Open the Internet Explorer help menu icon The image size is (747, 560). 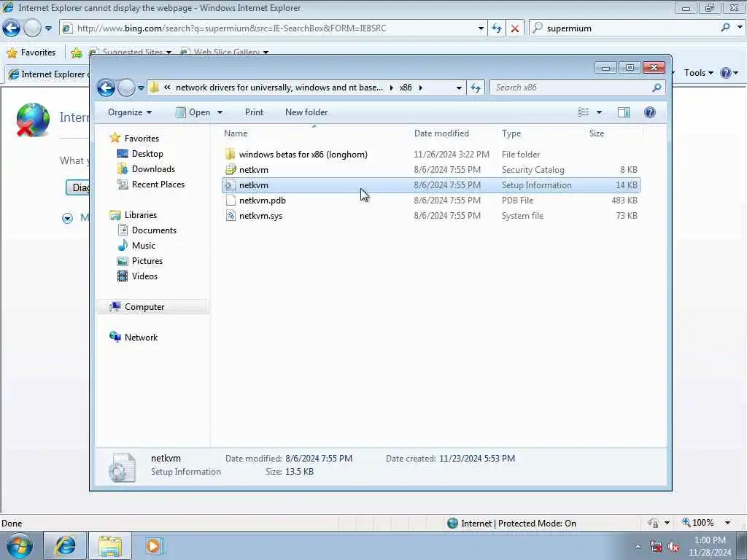(x=726, y=73)
